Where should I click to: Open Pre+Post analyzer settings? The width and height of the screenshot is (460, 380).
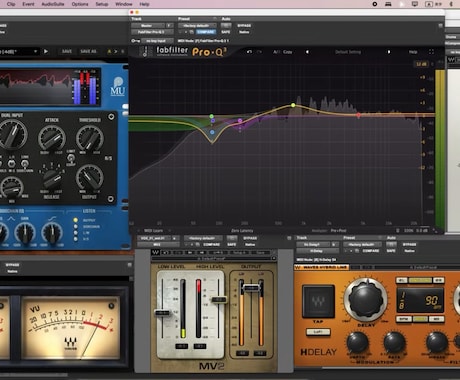[x=338, y=231]
